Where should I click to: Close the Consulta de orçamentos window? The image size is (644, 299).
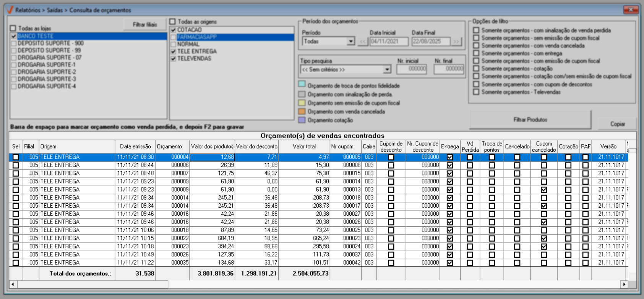coord(631,10)
